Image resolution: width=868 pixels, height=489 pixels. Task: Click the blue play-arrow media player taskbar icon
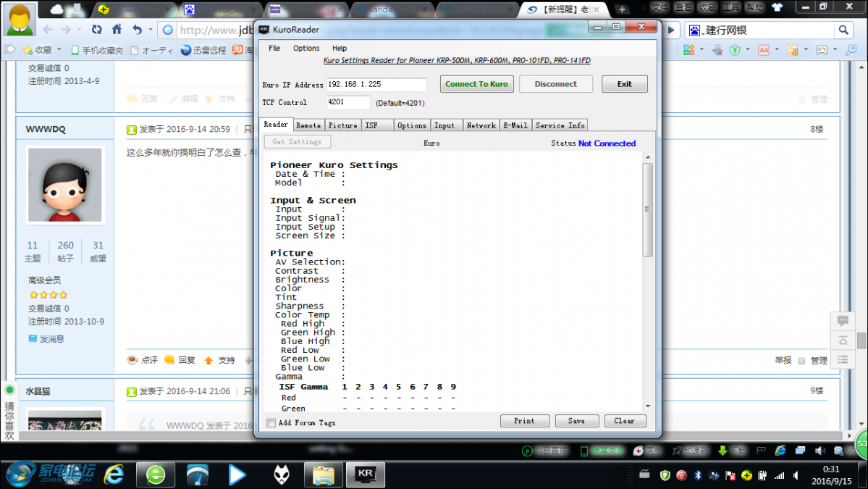coord(237,475)
